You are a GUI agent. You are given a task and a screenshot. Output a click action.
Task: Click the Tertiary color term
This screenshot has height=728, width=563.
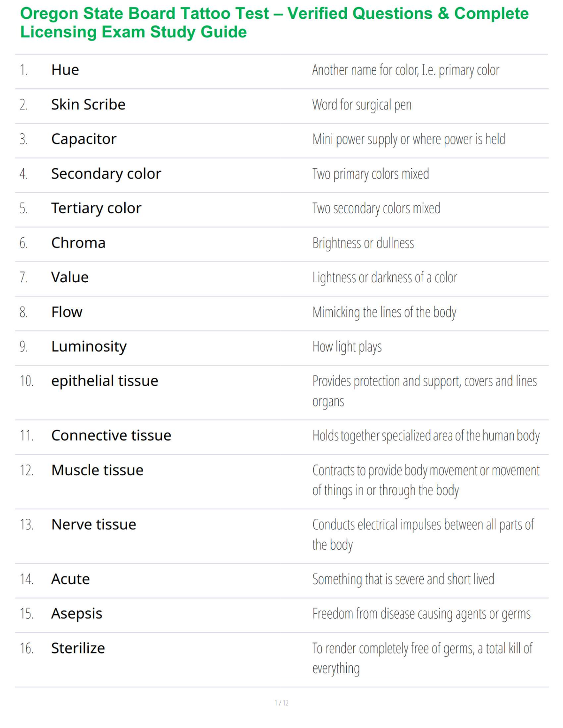pyautogui.click(x=96, y=208)
